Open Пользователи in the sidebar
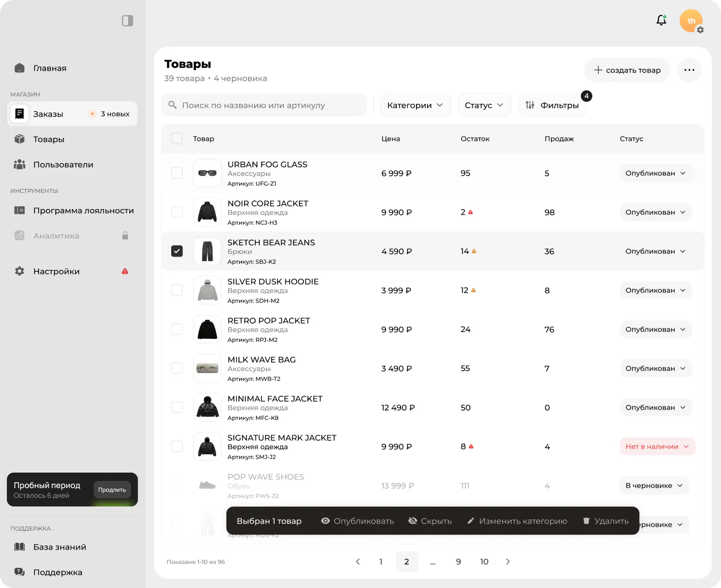Viewport: 721px width, 588px height. coord(72,164)
